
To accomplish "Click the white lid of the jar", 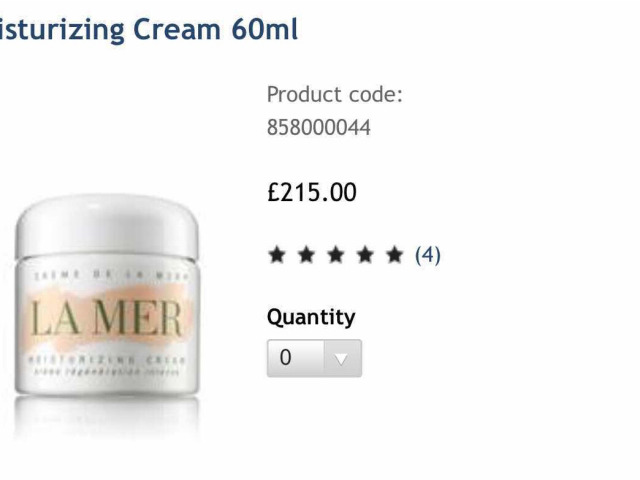I will [107, 225].
